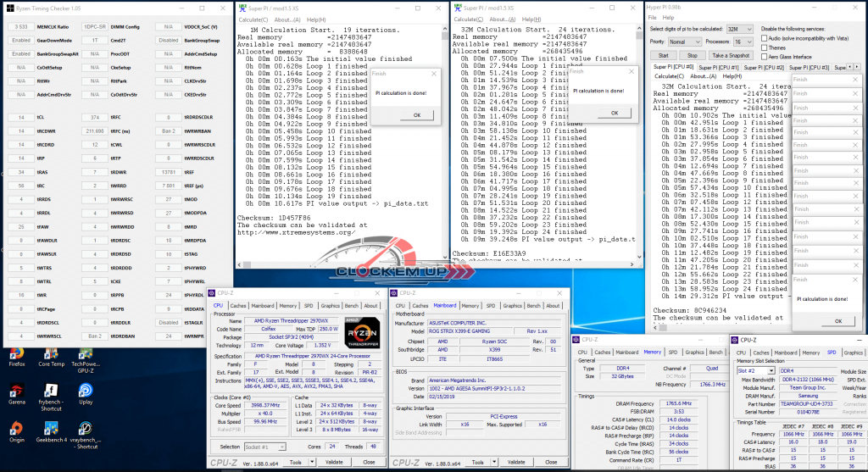The image size is (868, 472).
Task: Tick the Themes checkbox in Hyper PI
Action: pyautogui.click(x=765, y=47)
